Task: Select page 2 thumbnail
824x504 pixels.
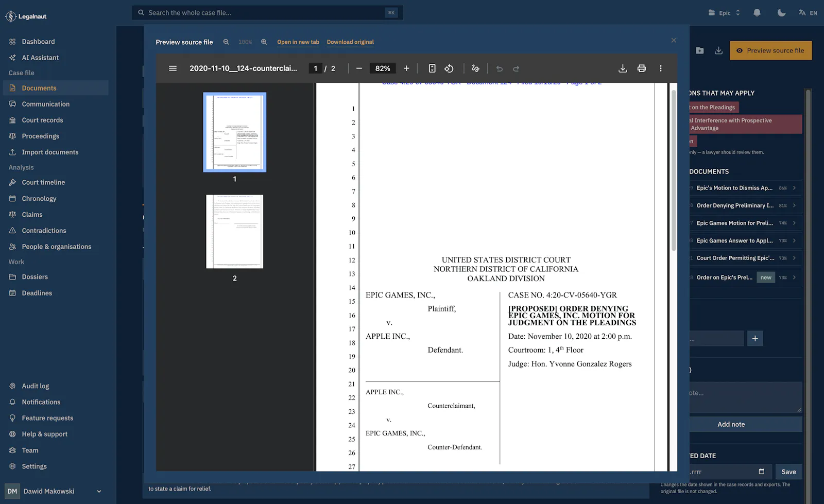Action: (x=235, y=231)
